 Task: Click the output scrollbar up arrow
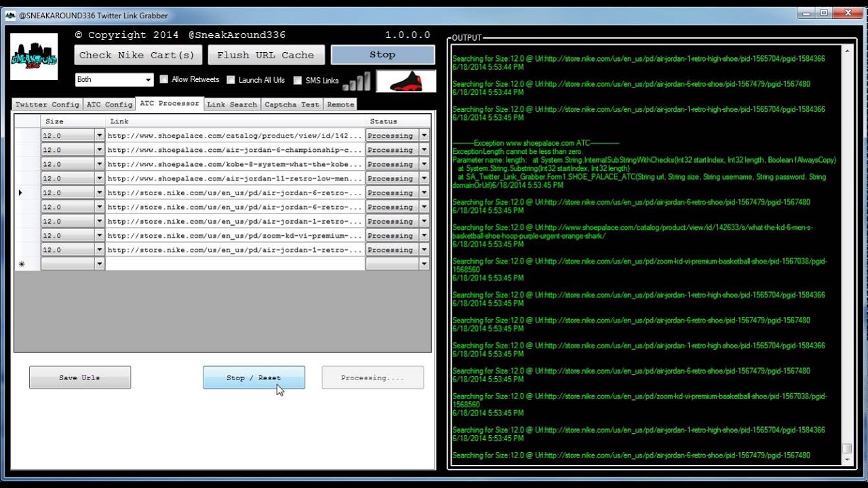tap(846, 50)
